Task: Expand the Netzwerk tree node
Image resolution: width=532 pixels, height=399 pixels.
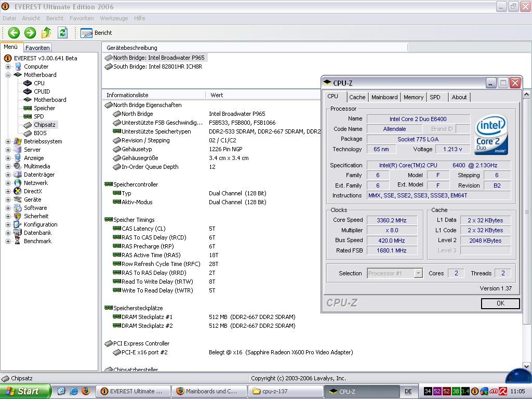Action: click(8, 183)
